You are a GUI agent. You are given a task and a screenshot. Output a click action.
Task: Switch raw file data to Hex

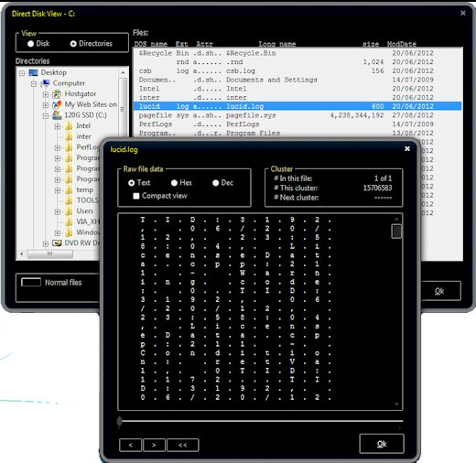174,183
